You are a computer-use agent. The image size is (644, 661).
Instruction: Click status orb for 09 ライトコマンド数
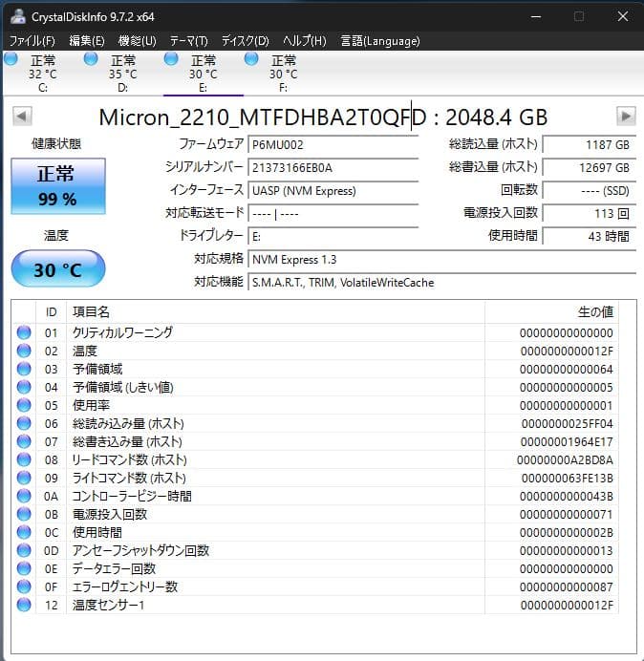pyautogui.click(x=24, y=478)
